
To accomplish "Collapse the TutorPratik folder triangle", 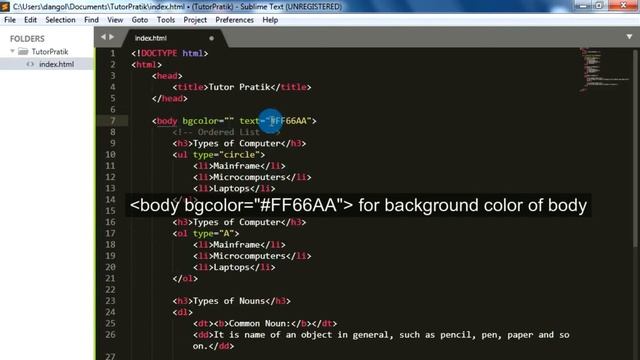I will [x=13, y=51].
